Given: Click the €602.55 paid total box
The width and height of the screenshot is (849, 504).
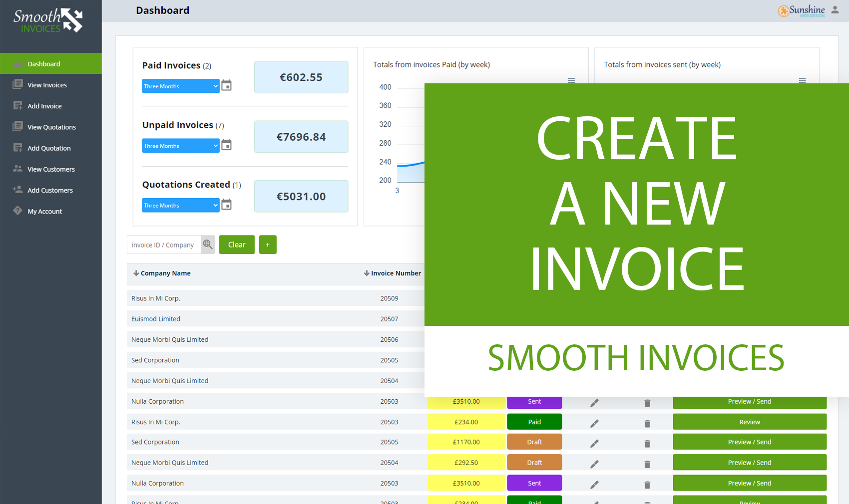Looking at the screenshot, I should 301,77.
